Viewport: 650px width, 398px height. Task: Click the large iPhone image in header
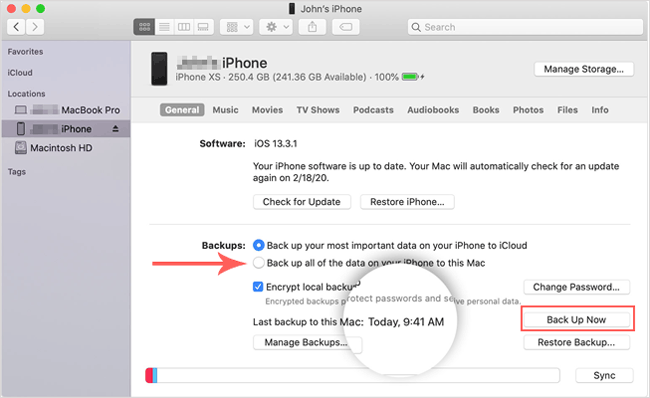159,69
